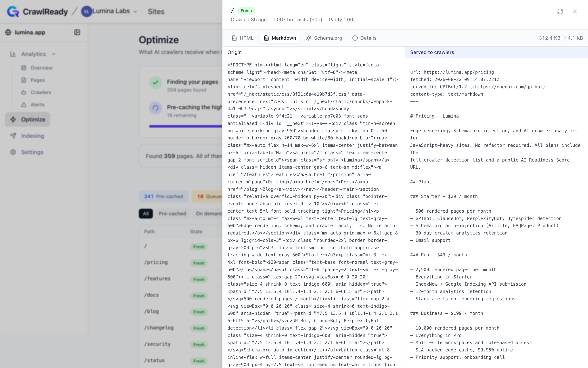Click the State column header

point(196,231)
